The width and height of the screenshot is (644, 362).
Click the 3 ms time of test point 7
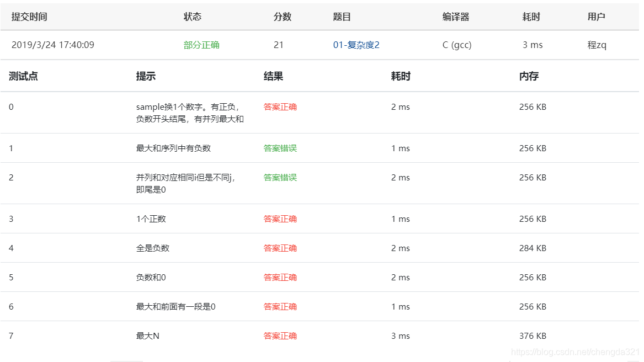(x=400, y=336)
